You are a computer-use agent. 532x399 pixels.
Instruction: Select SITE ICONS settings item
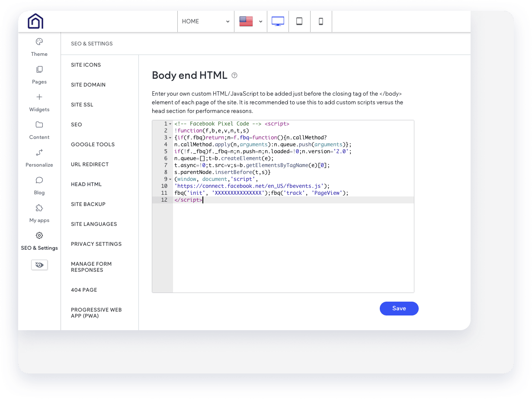pos(86,65)
